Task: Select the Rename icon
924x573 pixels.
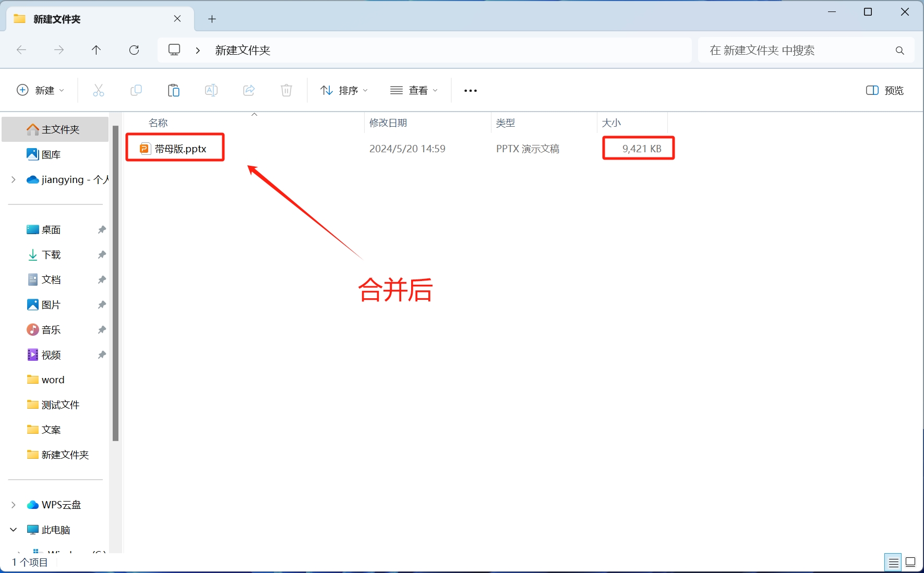Action: tap(211, 90)
